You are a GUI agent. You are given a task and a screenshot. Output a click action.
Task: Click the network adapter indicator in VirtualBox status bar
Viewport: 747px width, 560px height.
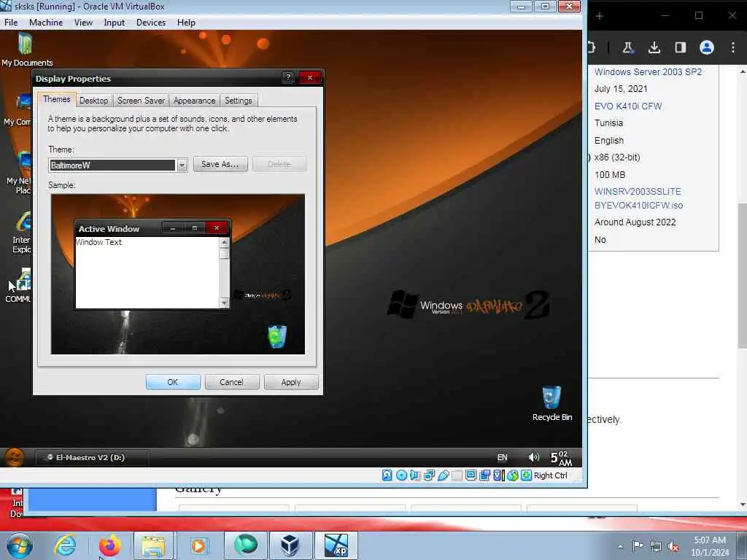tap(429, 475)
